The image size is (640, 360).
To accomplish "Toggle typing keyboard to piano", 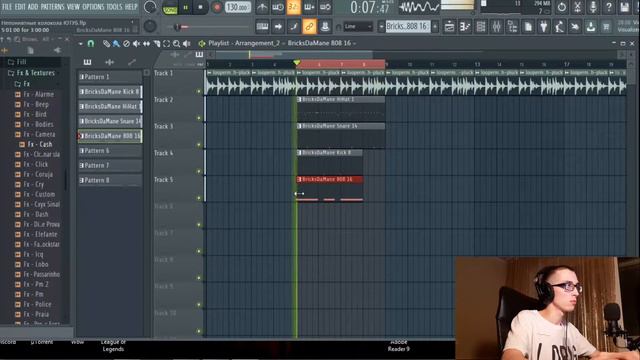I will tap(262, 27).
